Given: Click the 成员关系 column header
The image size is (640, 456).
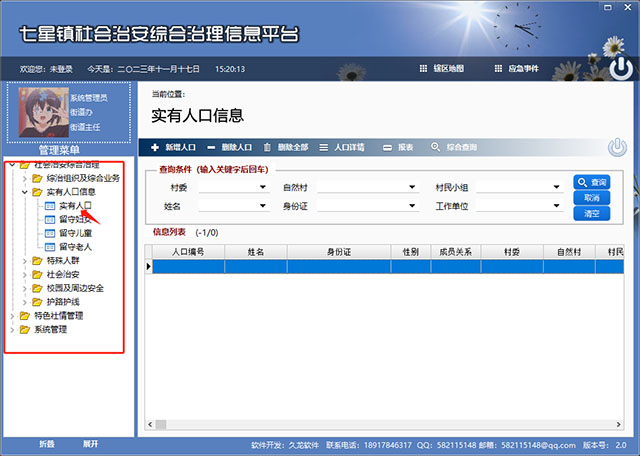Looking at the screenshot, I should (x=456, y=252).
